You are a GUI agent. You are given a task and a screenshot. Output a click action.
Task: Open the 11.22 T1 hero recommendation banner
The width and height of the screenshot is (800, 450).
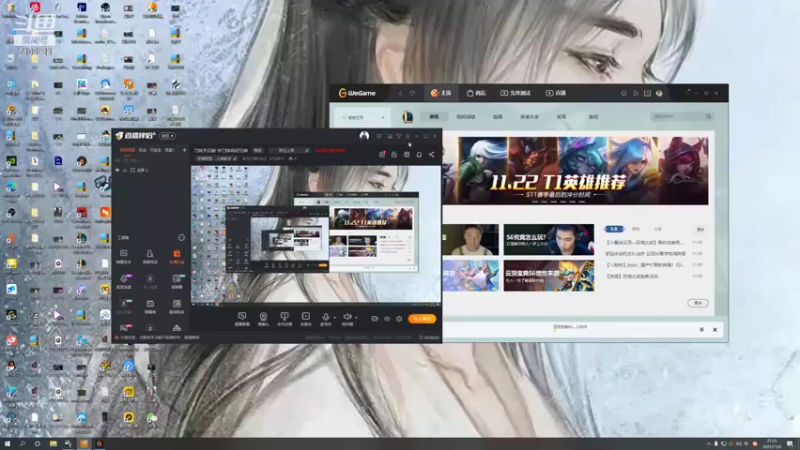[x=575, y=171]
